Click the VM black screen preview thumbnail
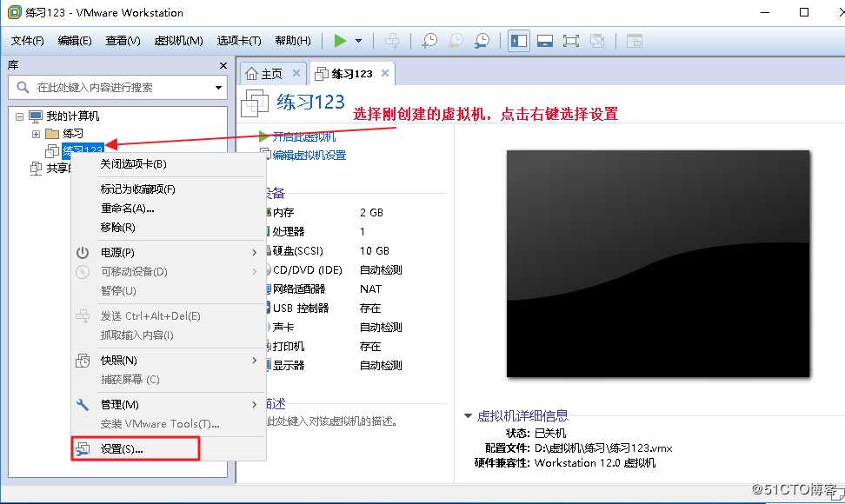845x504 pixels. click(658, 264)
